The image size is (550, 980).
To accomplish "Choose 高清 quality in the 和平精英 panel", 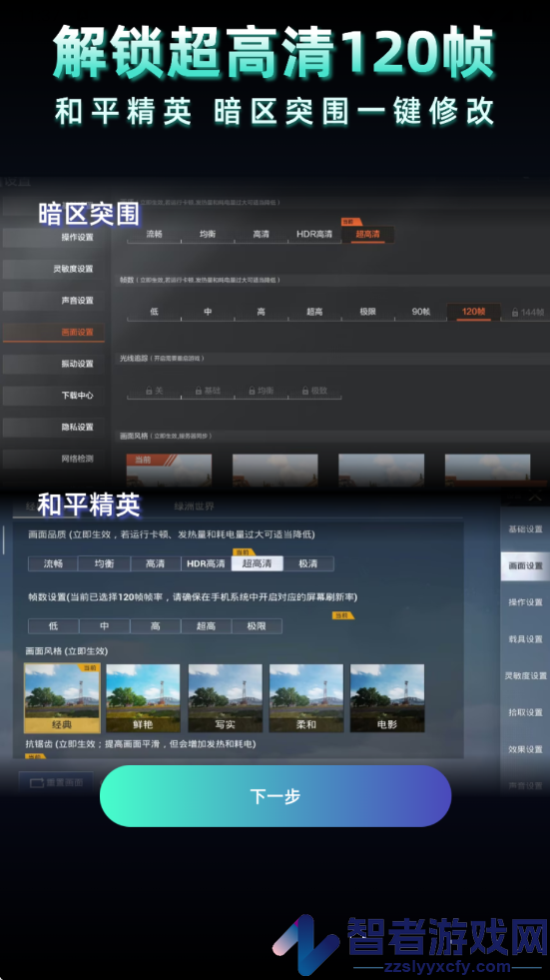I will coord(155,563).
